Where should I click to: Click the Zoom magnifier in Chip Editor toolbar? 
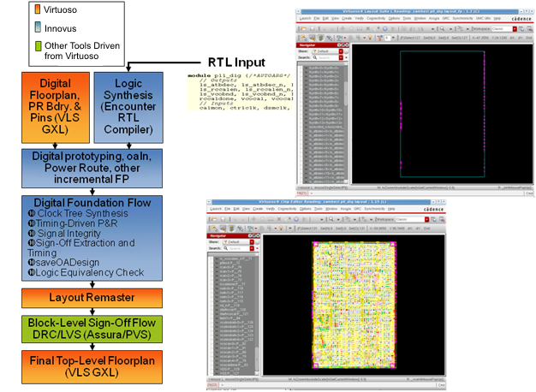coord(331,219)
